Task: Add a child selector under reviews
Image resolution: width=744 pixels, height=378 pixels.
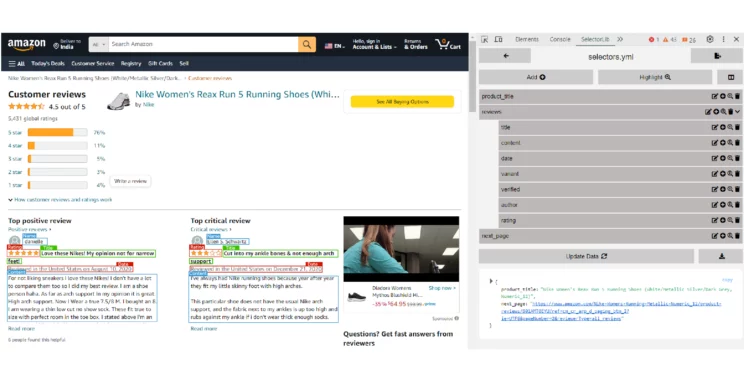Action: coord(716,112)
